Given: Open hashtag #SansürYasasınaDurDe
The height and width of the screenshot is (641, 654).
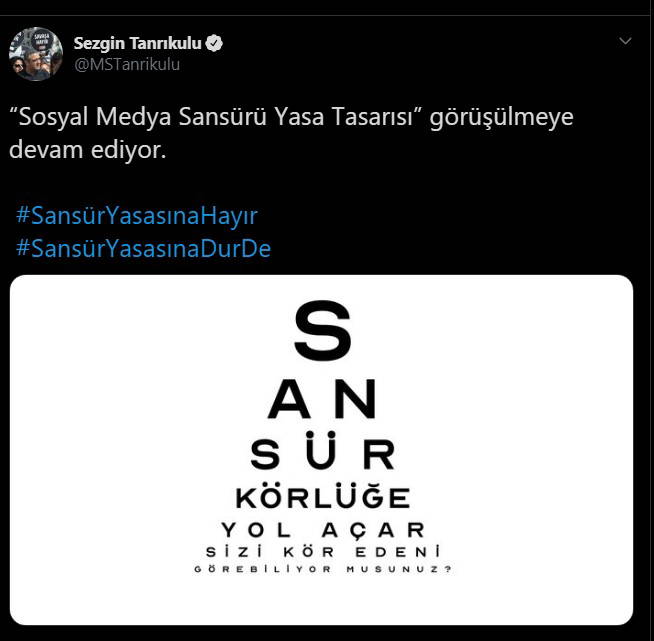Looking at the screenshot, I should pos(143,249).
